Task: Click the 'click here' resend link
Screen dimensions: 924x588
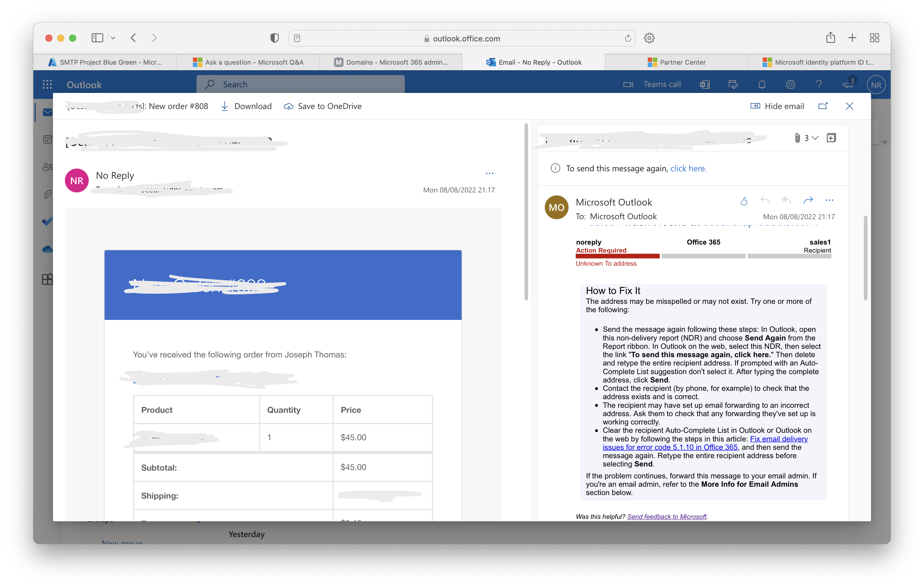Action: point(688,168)
